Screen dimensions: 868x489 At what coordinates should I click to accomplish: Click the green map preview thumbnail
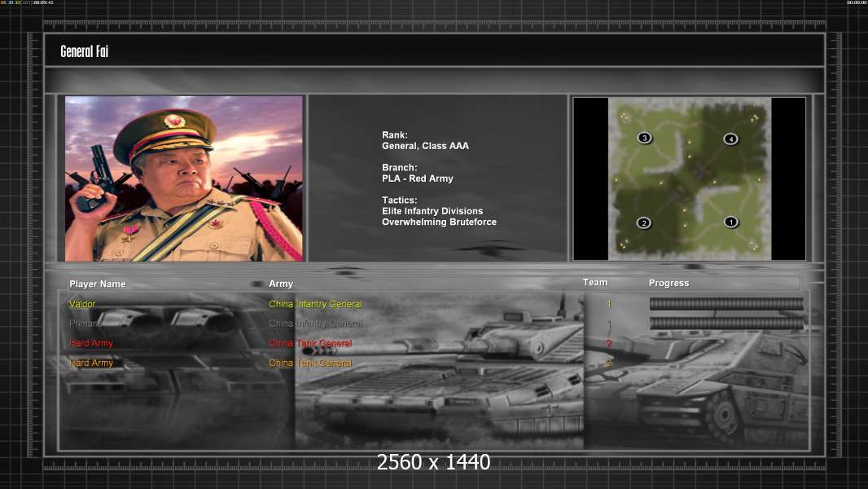tap(689, 178)
